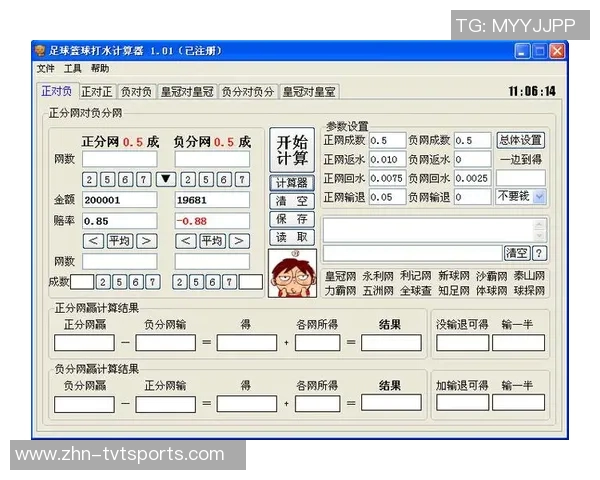Click the 正网成数 input field
The height and width of the screenshot is (480, 600).
tap(387, 140)
